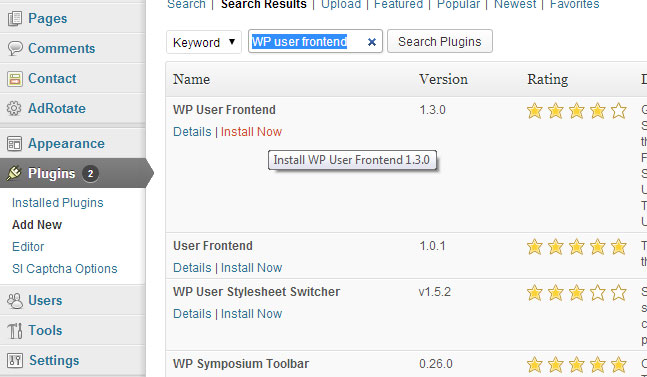This screenshot has height=377, width=647.
Task: Switch to the Popular plugins tab
Action: coord(458,5)
